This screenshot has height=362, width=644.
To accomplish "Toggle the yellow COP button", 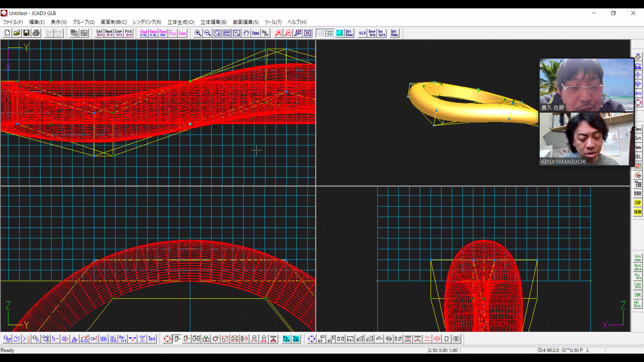I will (x=638, y=202).
